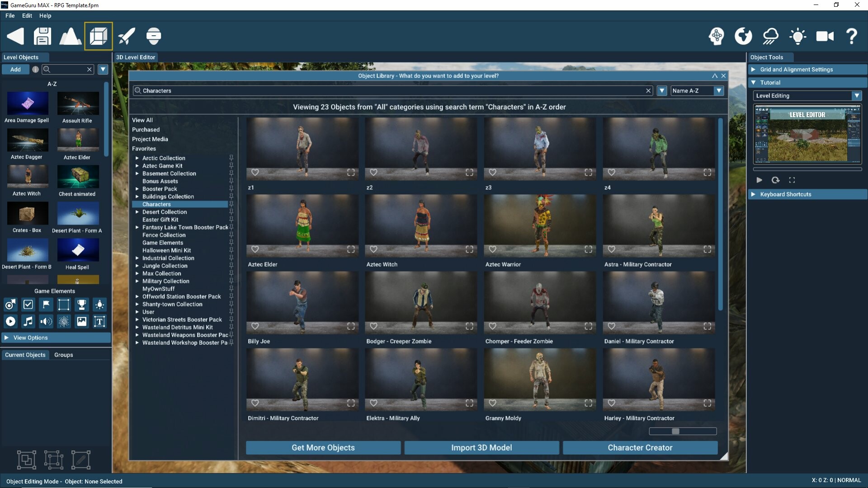This screenshot has width=868, height=488.
Task: Click the Save project icon
Action: click(42, 36)
